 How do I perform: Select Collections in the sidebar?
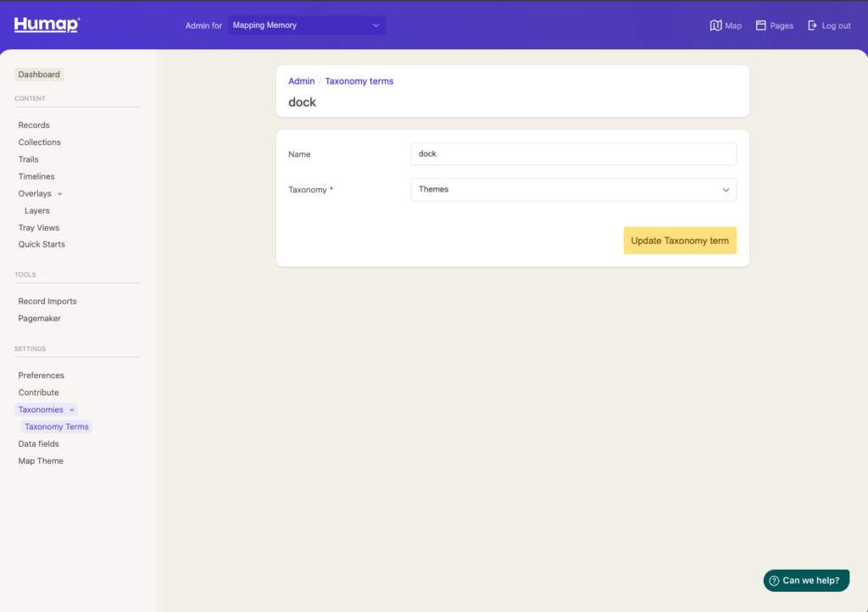(40, 142)
